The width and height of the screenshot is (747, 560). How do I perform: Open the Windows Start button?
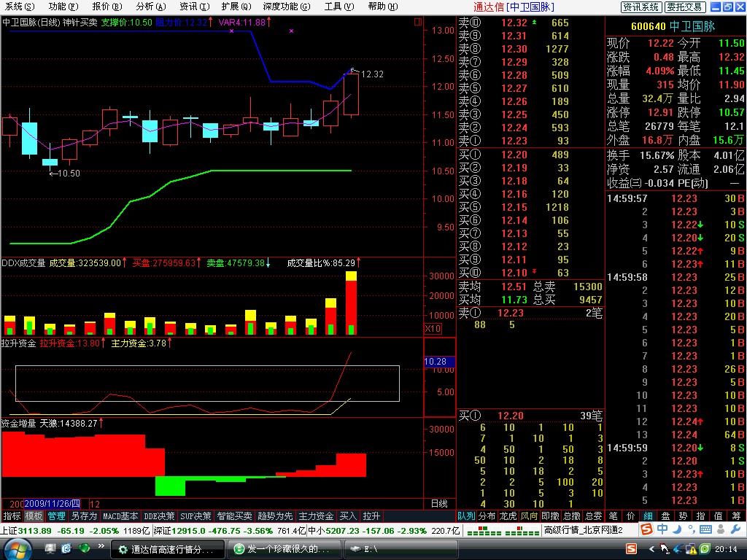click(18, 550)
